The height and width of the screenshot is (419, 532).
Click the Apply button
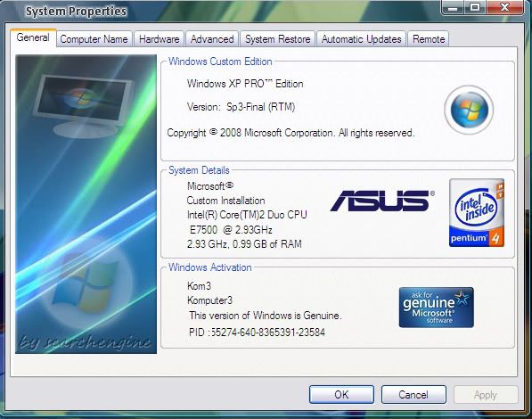coord(486,395)
